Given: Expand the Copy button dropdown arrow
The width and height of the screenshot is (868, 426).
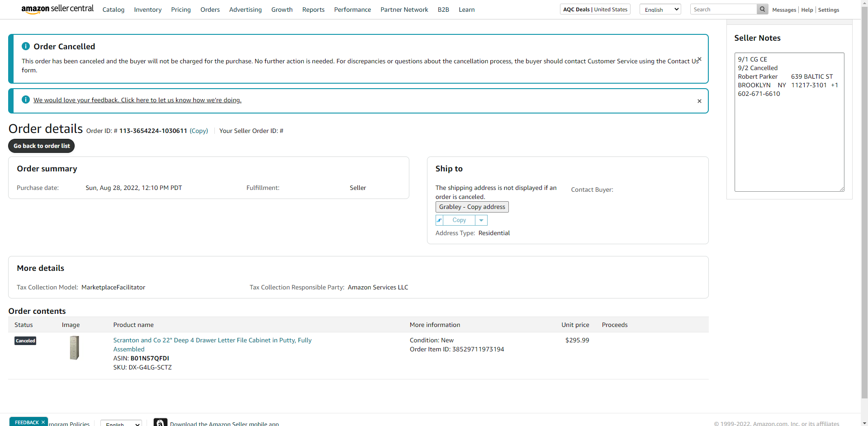Looking at the screenshot, I should pos(481,220).
